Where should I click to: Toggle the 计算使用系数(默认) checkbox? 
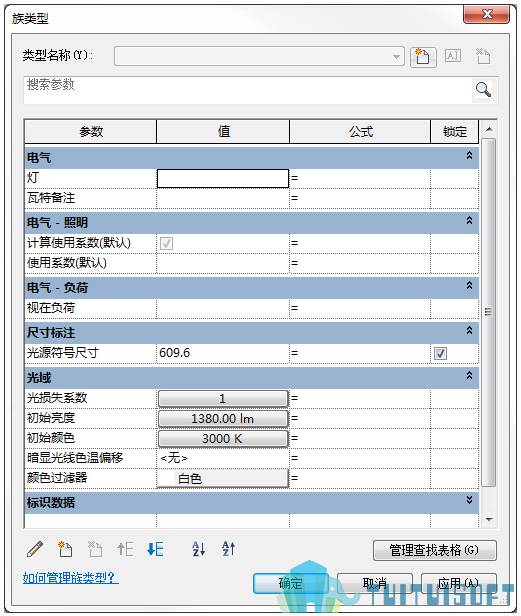click(166, 244)
